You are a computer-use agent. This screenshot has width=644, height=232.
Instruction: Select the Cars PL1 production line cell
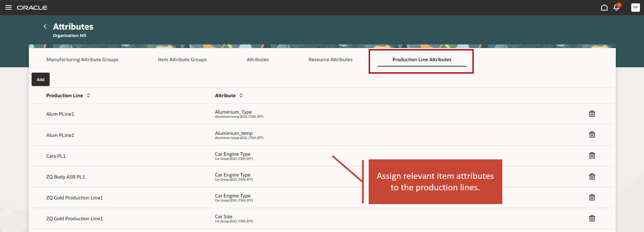[x=56, y=156]
